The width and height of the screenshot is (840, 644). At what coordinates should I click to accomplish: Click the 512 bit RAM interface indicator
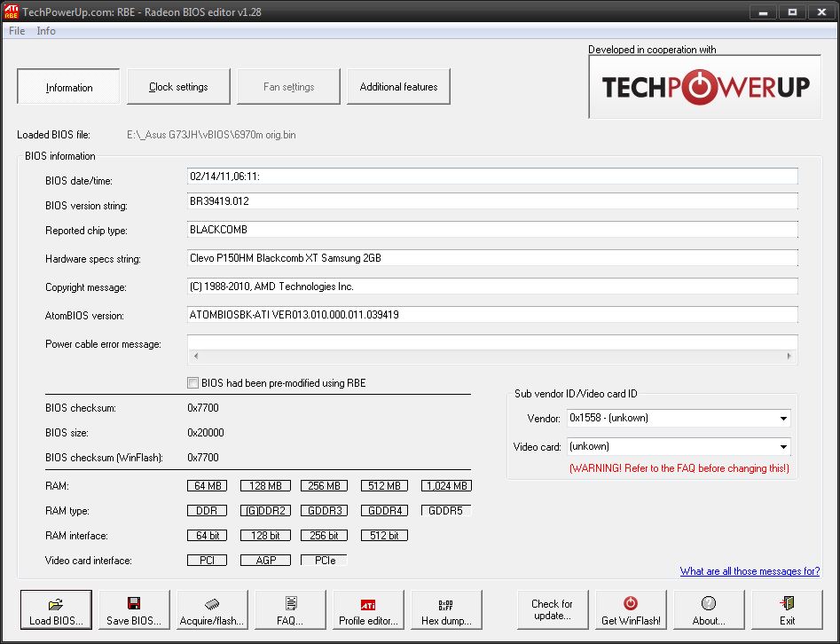[384, 535]
